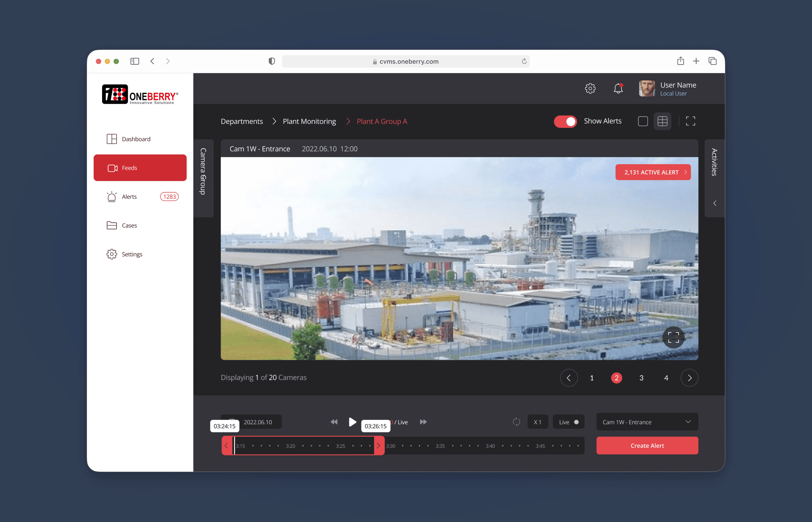The width and height of the screenshot is (812, 522).
Task: Click the Plant Monitoring breadcrumb
Action: pos(309,121)
